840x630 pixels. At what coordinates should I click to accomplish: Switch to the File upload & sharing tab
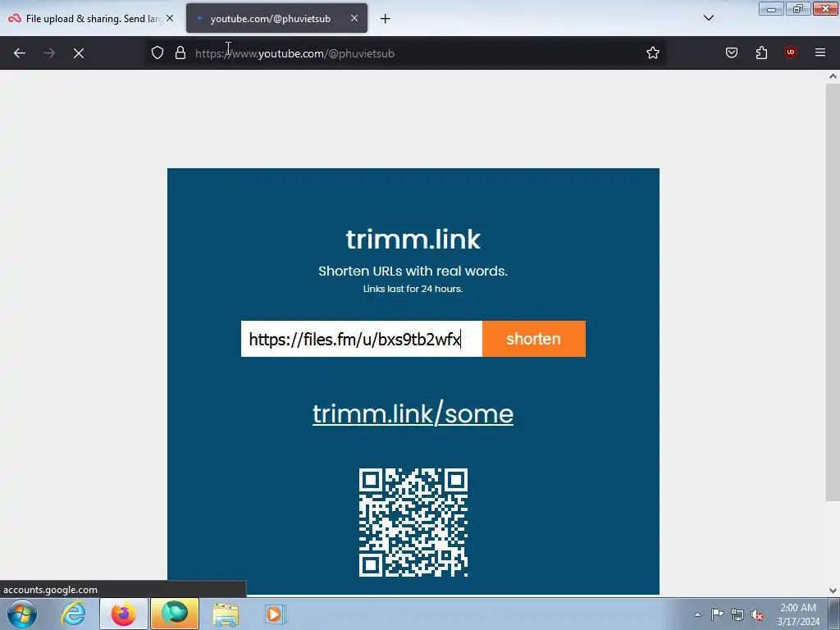pos(90,19)
